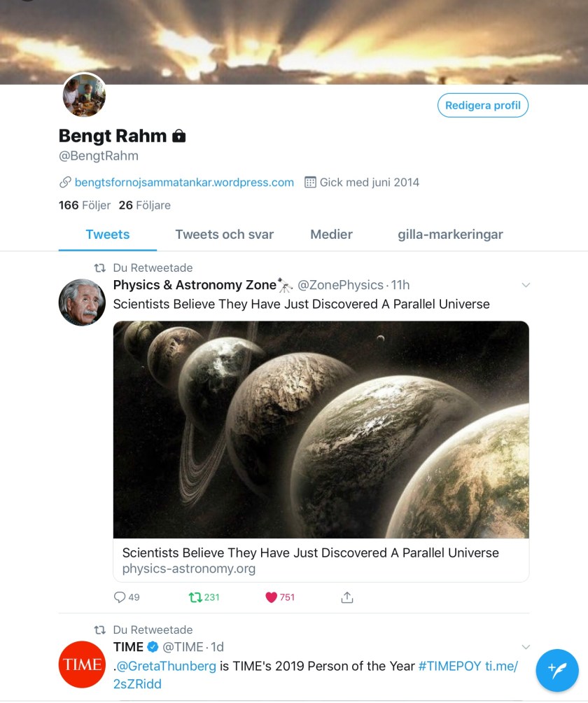
Task: Toggle retweet on the Parallel Universe tweet
Action: [195, 597]
